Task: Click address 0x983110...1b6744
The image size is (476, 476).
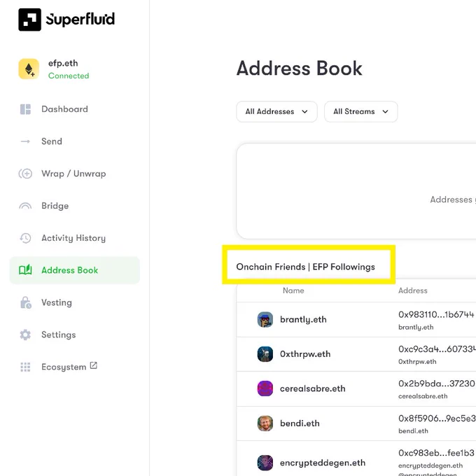Action: click(436, 314)
